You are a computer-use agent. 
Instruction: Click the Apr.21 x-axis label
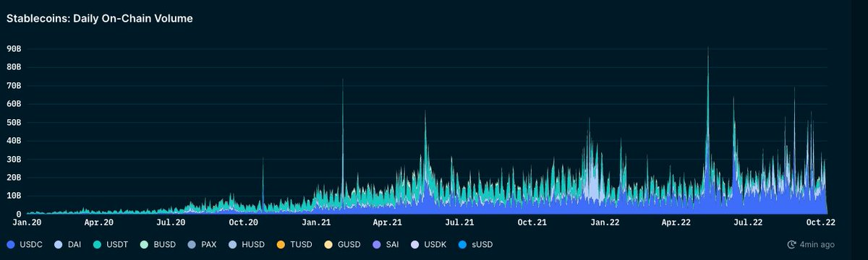click(x=388, y=223)
